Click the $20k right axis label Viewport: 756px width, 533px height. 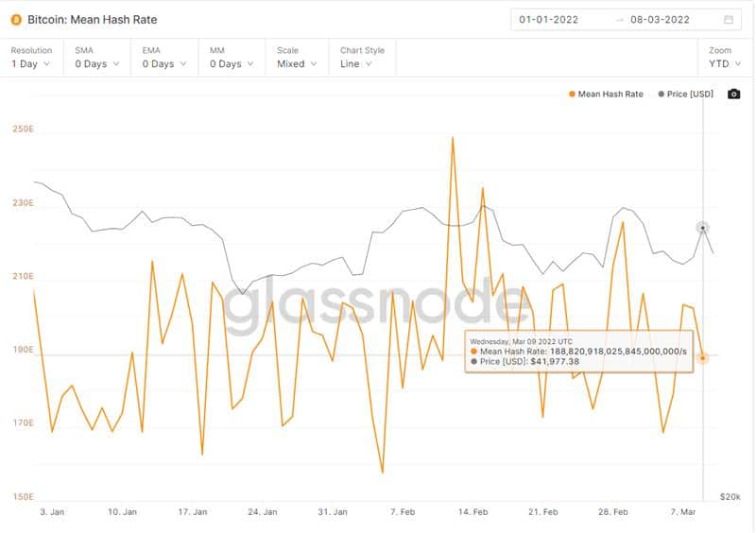coord(730,496)
